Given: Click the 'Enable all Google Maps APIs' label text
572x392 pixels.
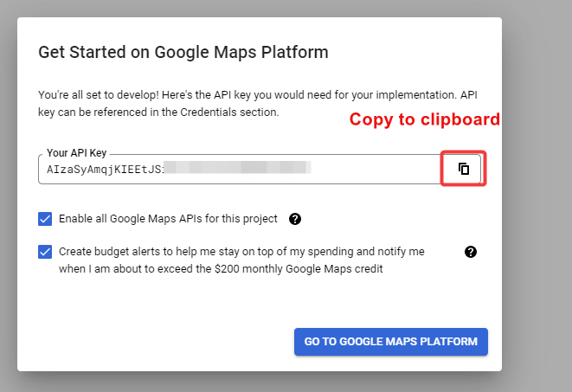Looking at the screenshot, I should (x=168, y=219).
